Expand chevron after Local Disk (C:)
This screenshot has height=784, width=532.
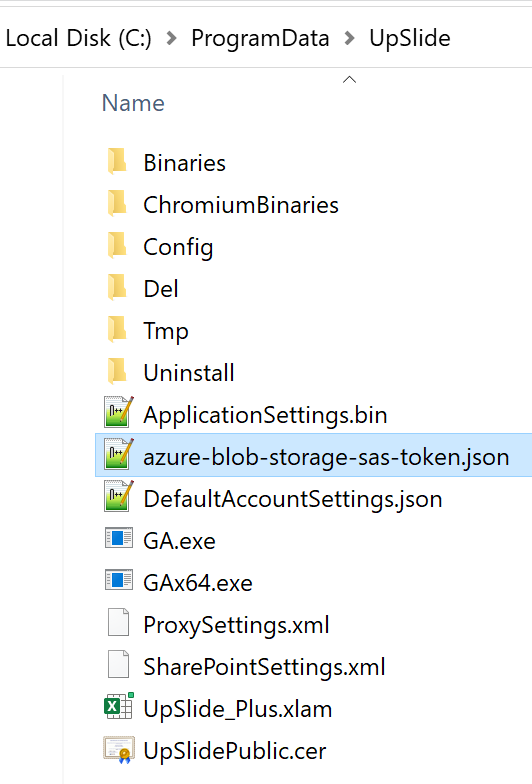172,38
